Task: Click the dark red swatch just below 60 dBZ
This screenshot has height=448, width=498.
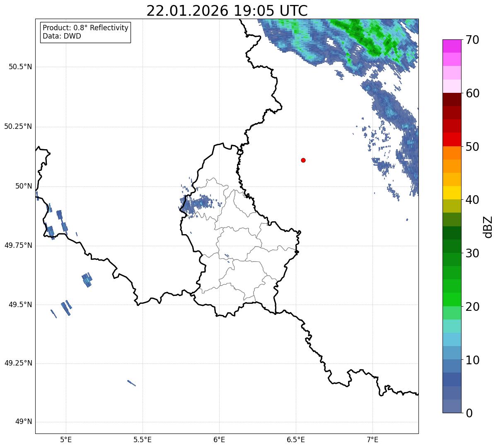Action: (452, 99)
